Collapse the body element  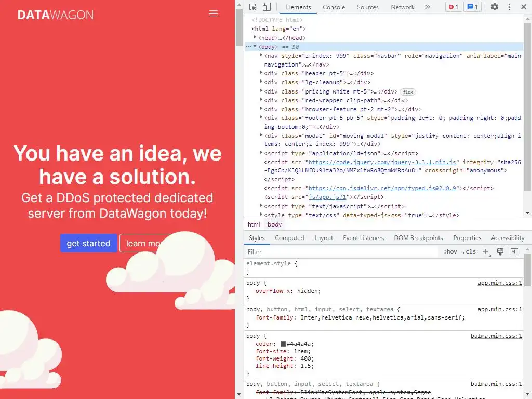[255, 46]
